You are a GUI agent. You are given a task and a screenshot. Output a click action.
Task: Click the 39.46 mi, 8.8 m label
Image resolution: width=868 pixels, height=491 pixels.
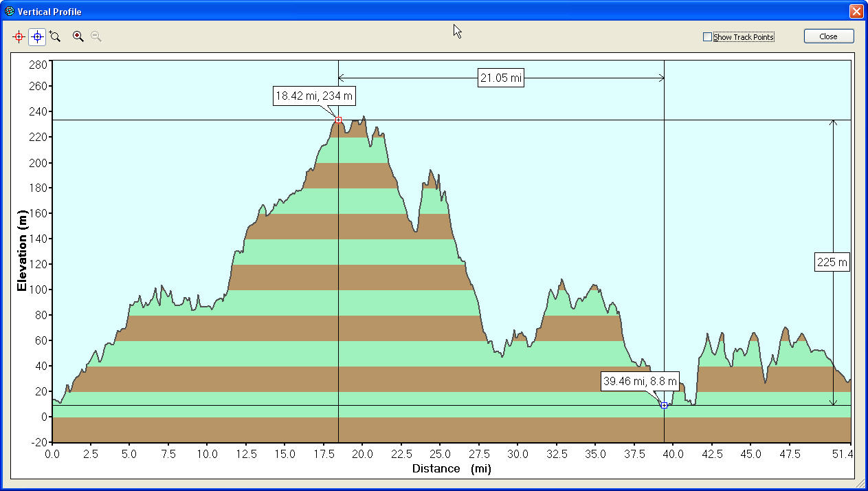click(x=640, y=381)
